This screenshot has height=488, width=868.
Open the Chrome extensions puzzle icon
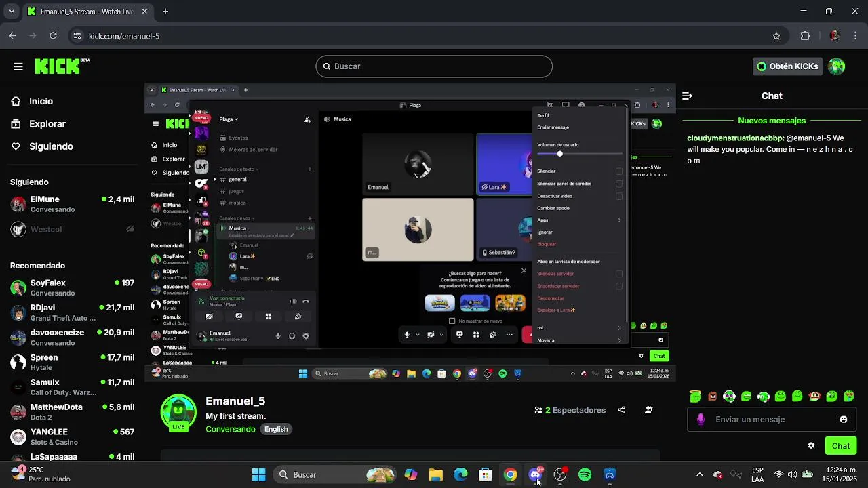tap(806, 36)
